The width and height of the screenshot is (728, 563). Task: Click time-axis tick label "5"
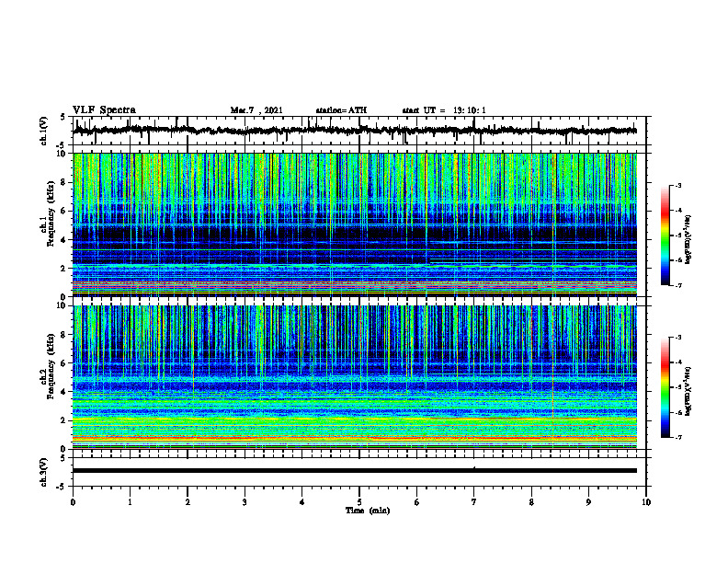(x=359, y=502)
